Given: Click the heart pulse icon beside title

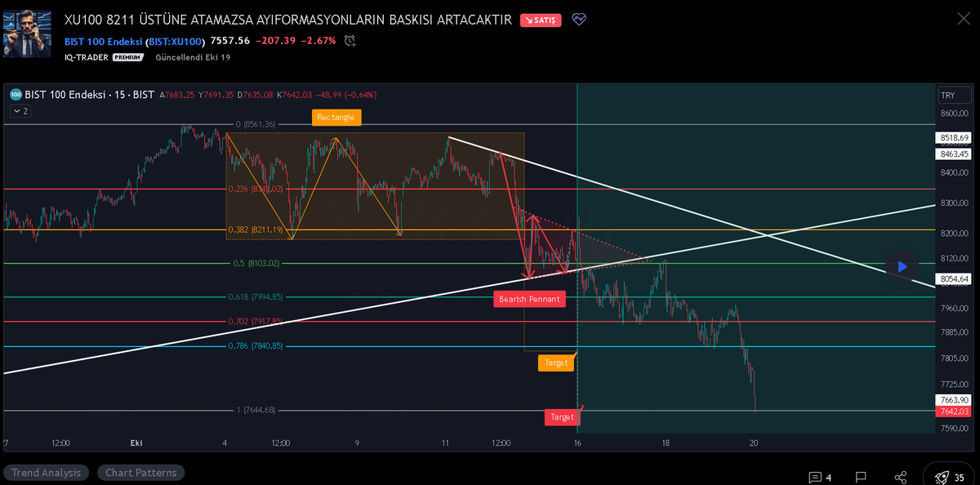Looking at the screenshot, I should [579, 20].
